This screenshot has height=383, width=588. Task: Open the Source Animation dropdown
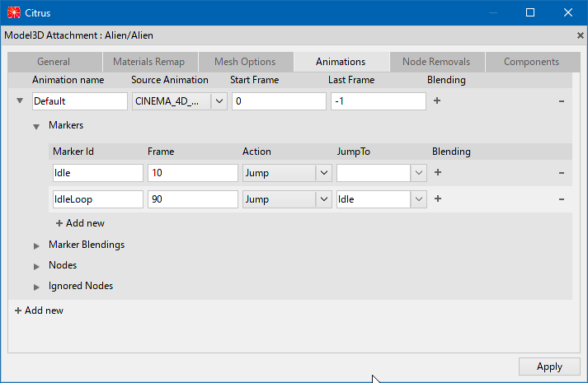click(x=219, y=101)
